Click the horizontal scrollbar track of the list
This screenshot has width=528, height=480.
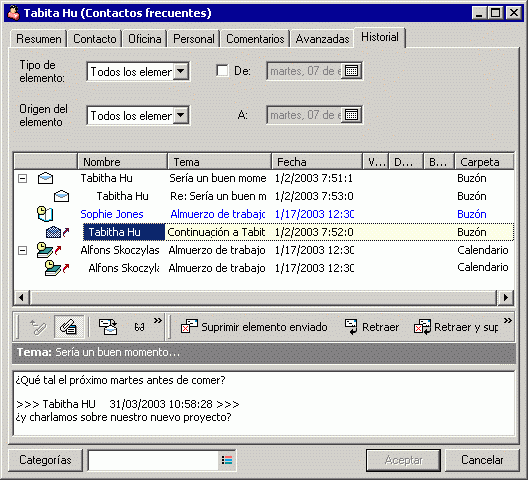(263, 297)
